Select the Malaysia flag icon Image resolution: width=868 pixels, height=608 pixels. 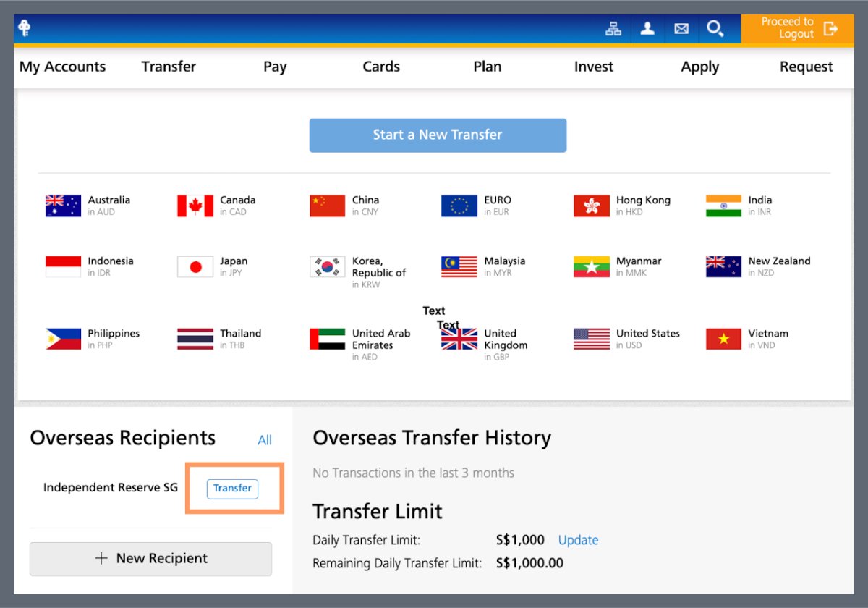click(x=459, y=267)
